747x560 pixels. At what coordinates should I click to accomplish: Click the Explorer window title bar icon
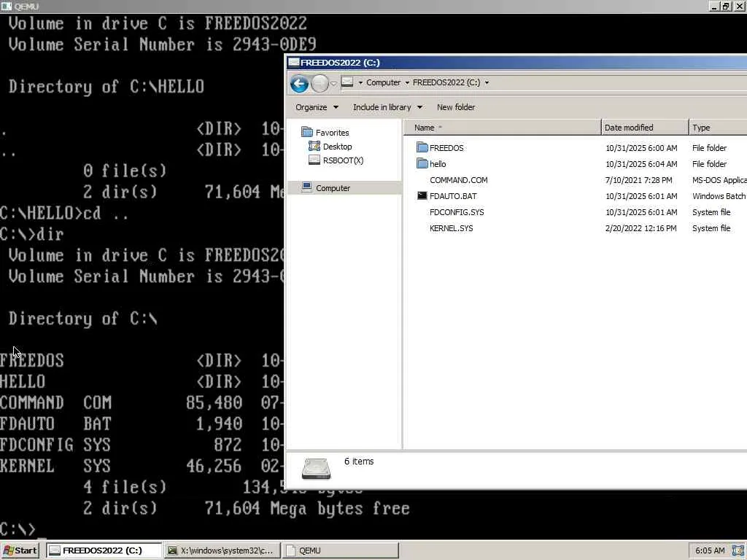tap(294, 63)
